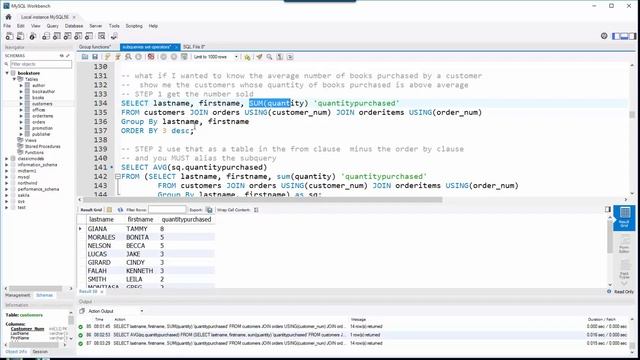Screen dimensions: 640x360
Task: Click the Filter Rows input box
Action: pyautogui.click(x=167, y=210)
